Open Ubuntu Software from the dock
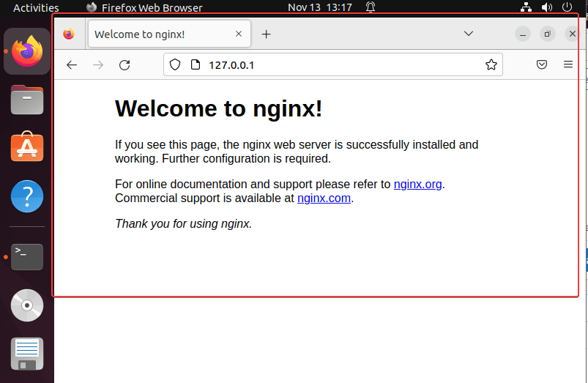This screenshot has width=588, height=383. tap(27, 146)
